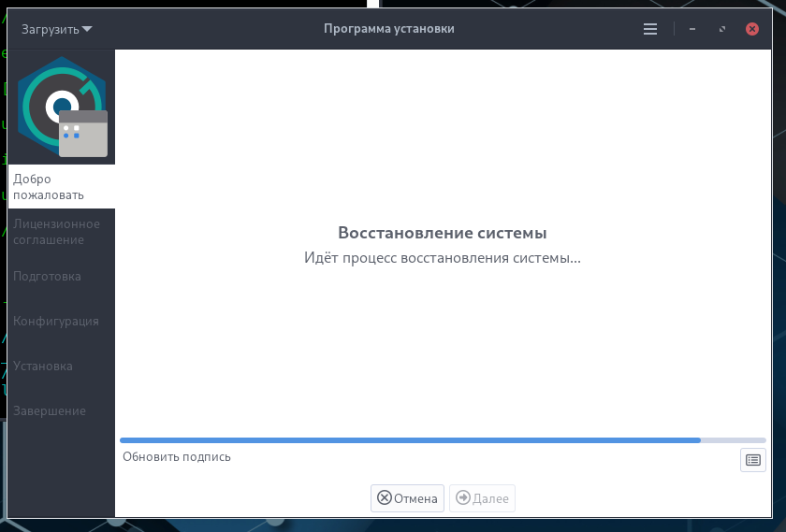Viewport: 786px width, 532px height.
Task: Click the Восстановление системы heading
Action: pos(442,233)
